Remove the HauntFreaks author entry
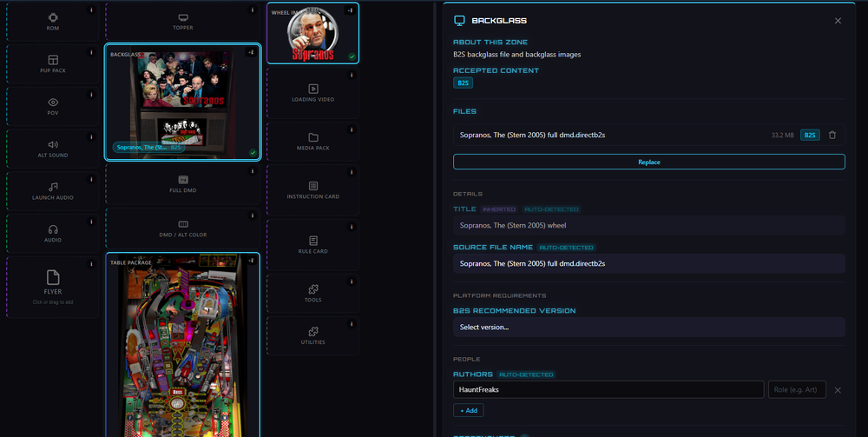 [838, 390]
